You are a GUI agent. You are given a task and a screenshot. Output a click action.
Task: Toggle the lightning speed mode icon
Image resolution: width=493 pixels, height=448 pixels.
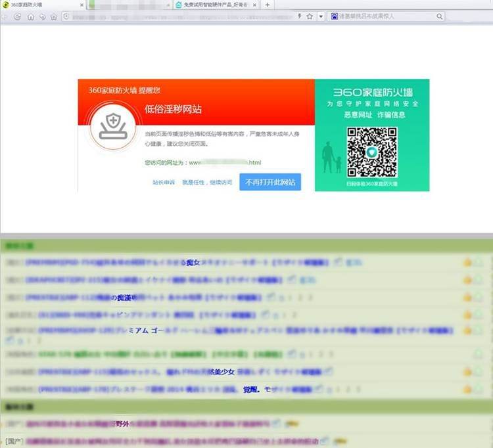click(x=300, y=16)
